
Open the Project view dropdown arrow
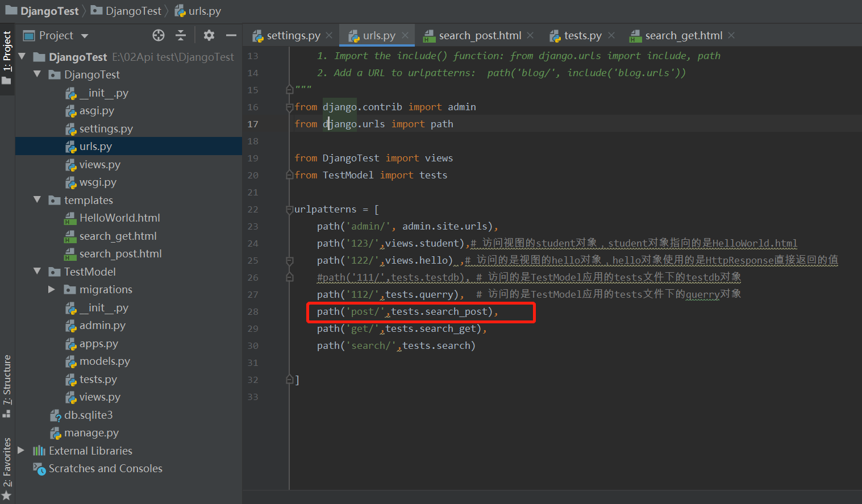(85, 36)
